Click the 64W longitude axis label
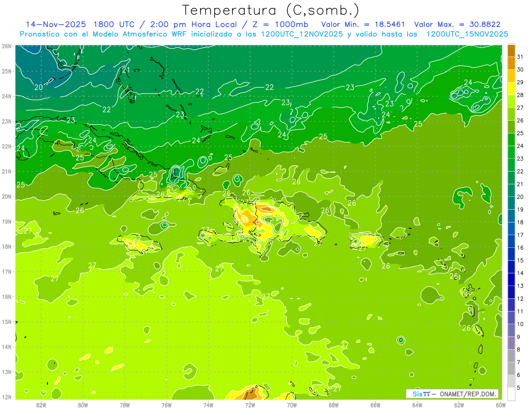This screenshot has height=411, width=532. 417,404
